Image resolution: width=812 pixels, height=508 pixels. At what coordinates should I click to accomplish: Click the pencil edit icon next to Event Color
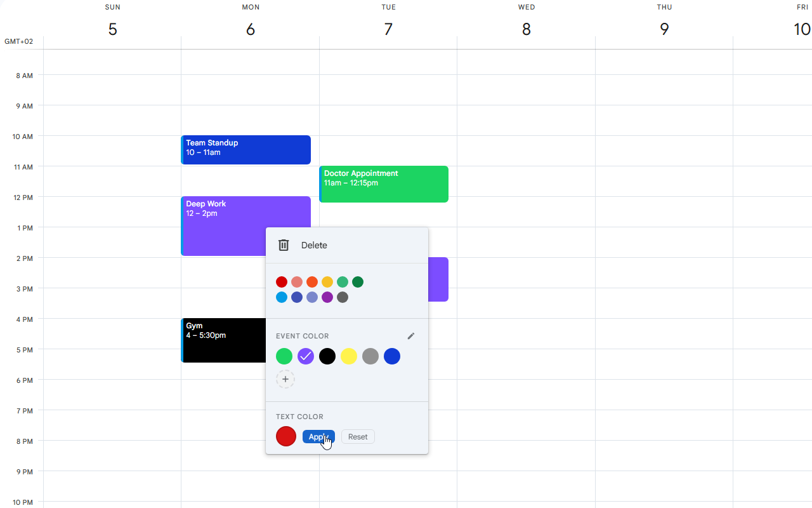pos(410,336)
